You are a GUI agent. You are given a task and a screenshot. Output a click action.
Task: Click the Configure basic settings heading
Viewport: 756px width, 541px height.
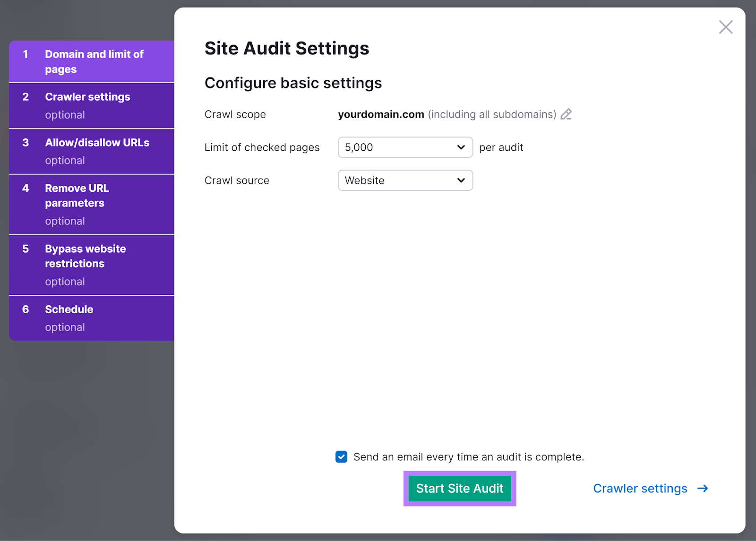click(x=293, y=83)
